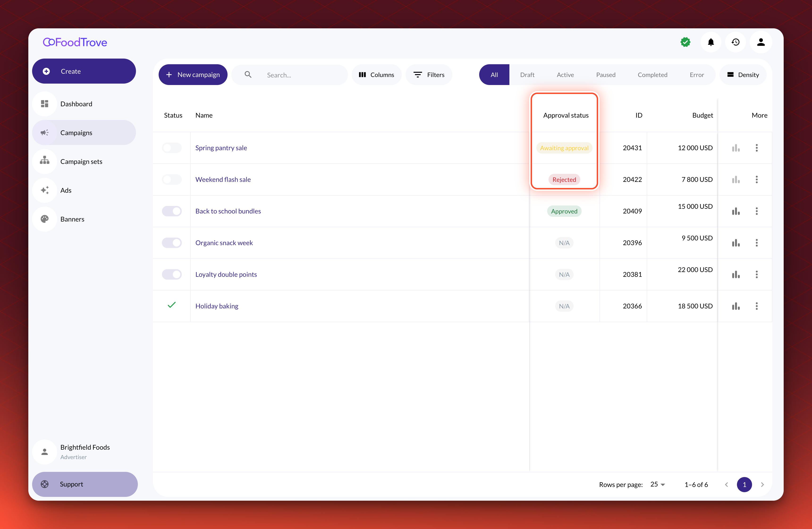Select page 1 in pagination
Viewport: 812px width, 529px height.
(x=744, y=485)
